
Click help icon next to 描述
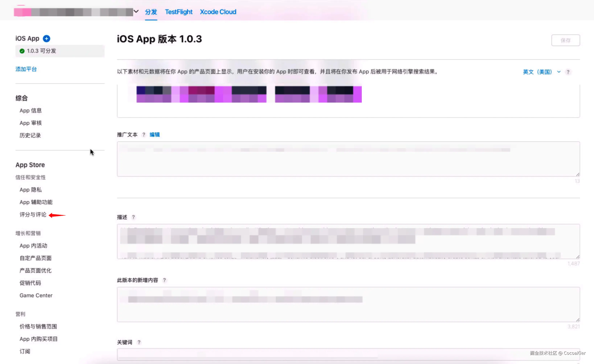tap(133, 217)
